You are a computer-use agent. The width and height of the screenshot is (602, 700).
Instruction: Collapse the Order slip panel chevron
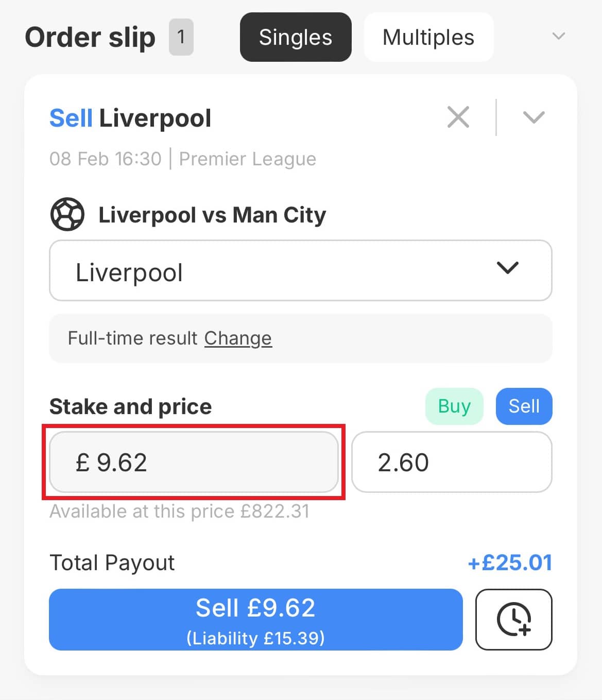coord(558,37)
